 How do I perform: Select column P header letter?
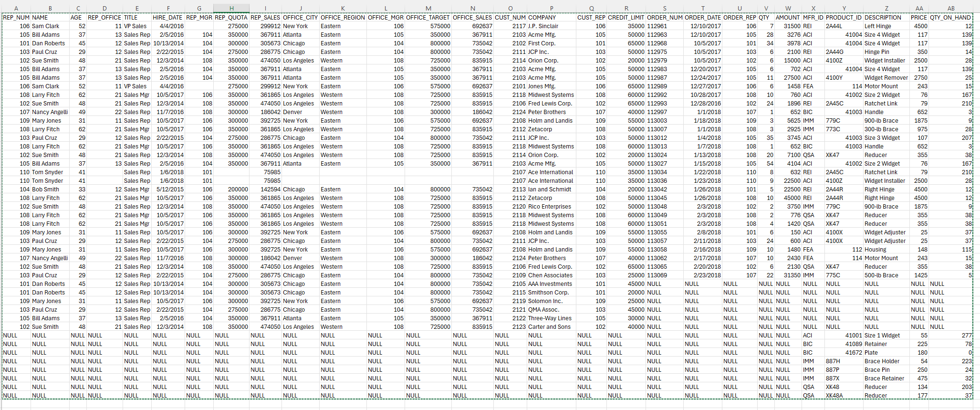(x=551, y=8)
